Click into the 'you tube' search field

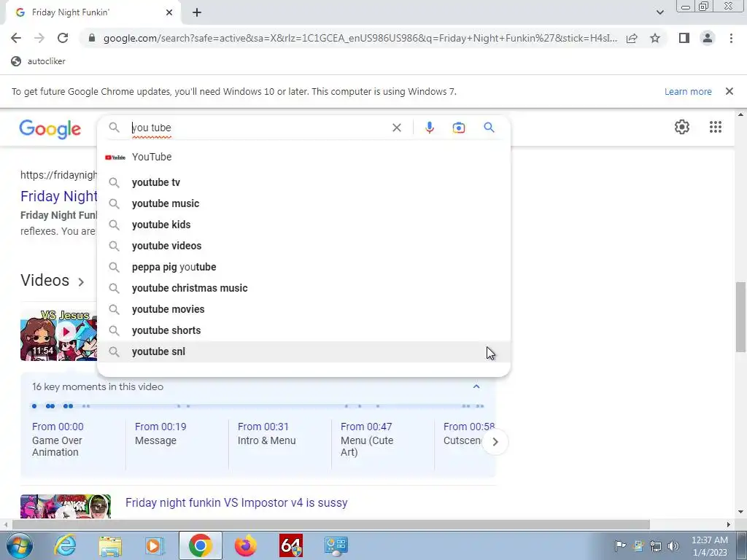(x=258, y=128)
